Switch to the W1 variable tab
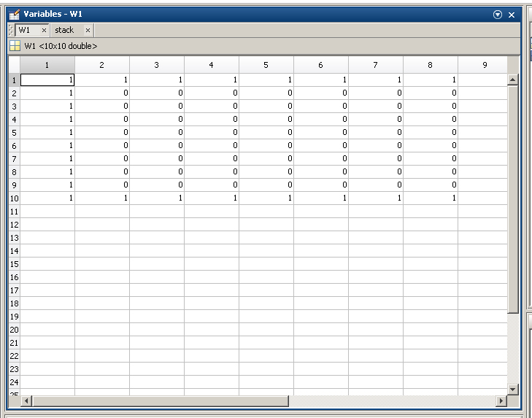 tap(25, 30)
